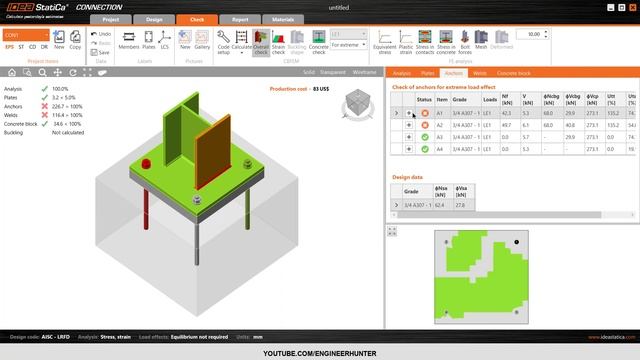Select the EPS analysis type
Image resolution: width=640 pixels, height=360 pixels.
click(9, 47)
